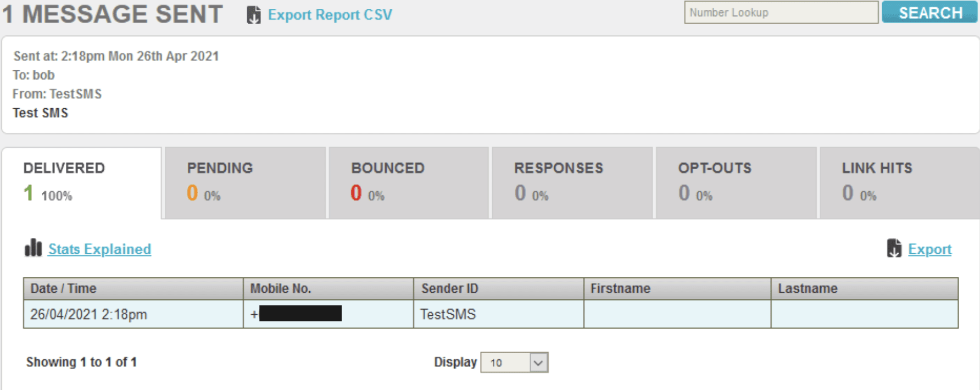Image resolution: width=980 pixels, height=390 pixels.
Task: Click the Export link above the table
Action: (x=929, y=249)
